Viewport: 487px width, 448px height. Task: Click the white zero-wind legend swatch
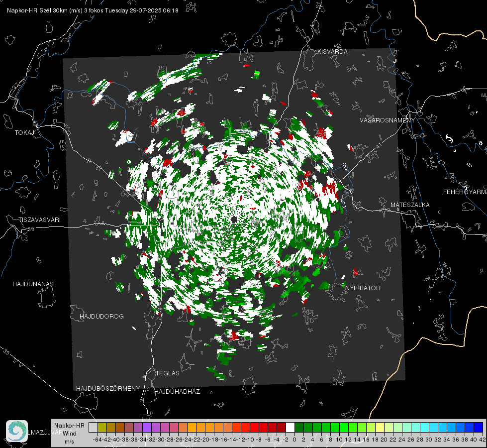(x=290, y=427)
